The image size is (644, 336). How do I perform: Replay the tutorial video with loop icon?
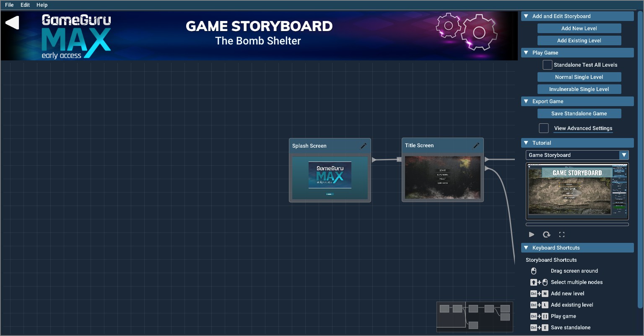click(x=547, y=234)
